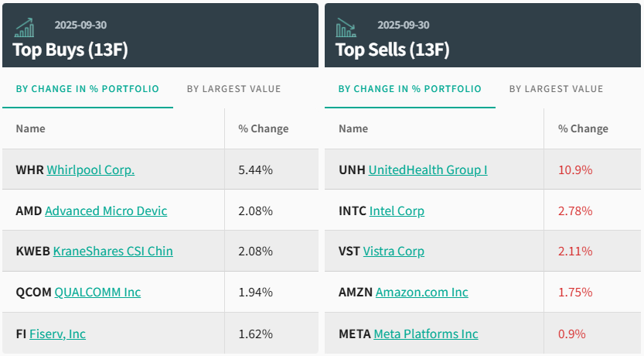Open the Vistra Corp link
Image resolution: width=644 pixels, height=356 pixels.
(394, 251)
